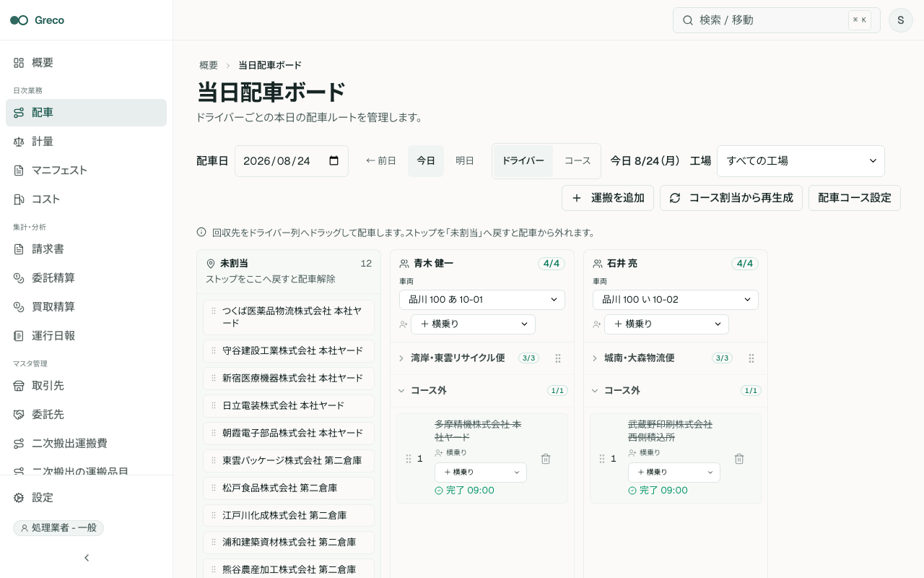Click the 石井 亮 driver people icon
924x578 pixels.
coord(598,264)
